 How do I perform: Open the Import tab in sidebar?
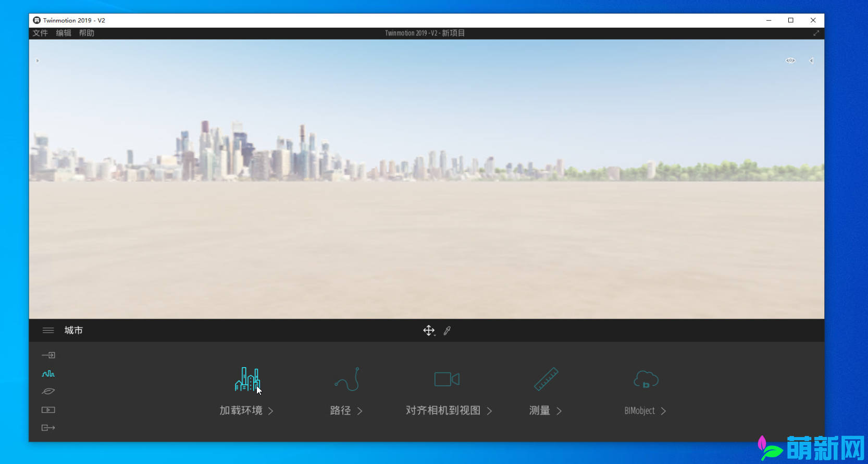(x=48, y=355)
